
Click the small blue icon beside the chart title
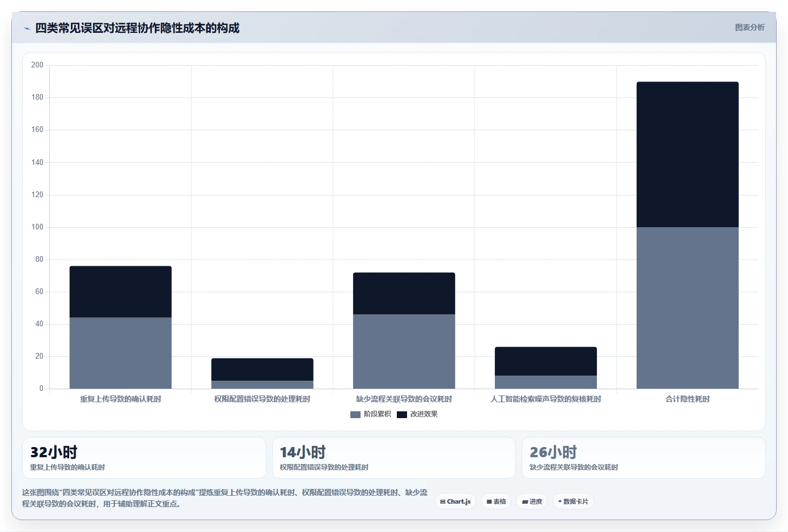click(x=27, y=28)
